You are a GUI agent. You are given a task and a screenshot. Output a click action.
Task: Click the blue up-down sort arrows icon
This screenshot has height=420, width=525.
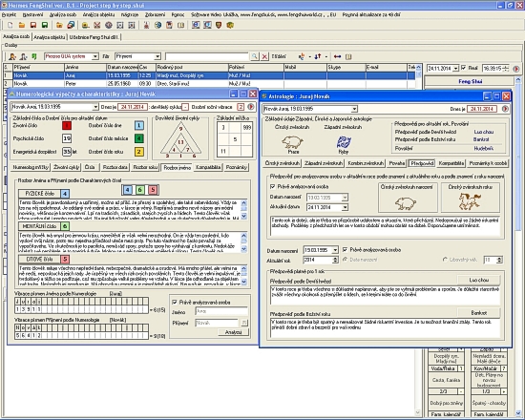point(318,56)
